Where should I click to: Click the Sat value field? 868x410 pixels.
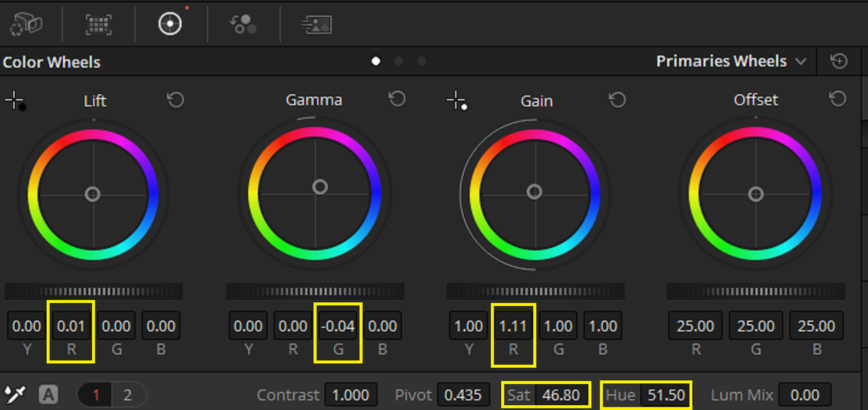click(x=561, y=394)
